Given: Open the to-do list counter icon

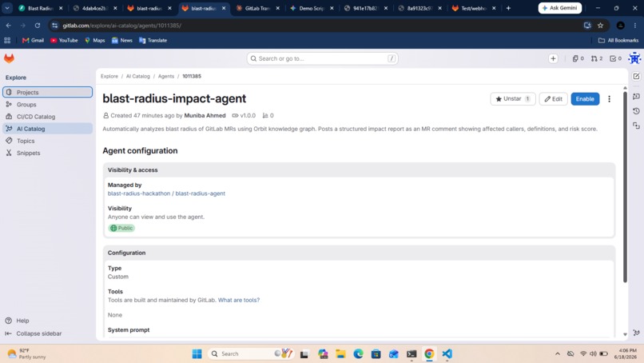Looking at the screenshot, I should (x=616, y=58).
